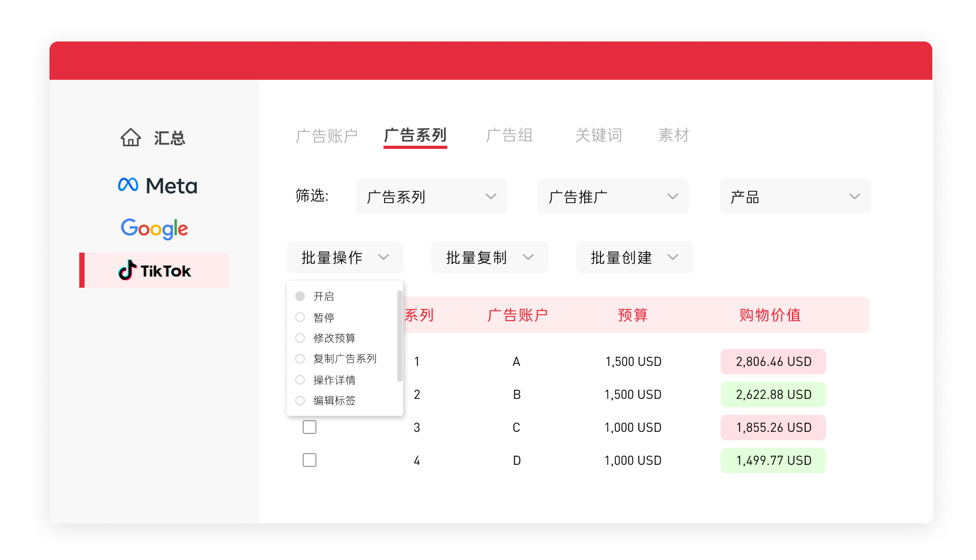This screenshot has width=976, height=560.
Task: Check the checkbox for campaign row 3
Action: tap(309, 427)
